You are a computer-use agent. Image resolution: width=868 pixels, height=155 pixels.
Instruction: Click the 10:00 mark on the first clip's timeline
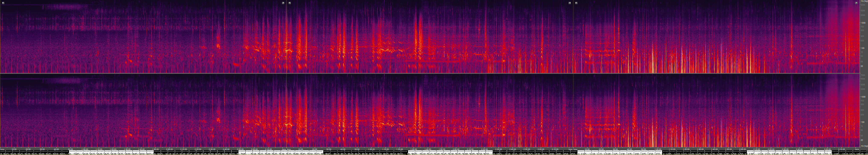coord(14,149)
